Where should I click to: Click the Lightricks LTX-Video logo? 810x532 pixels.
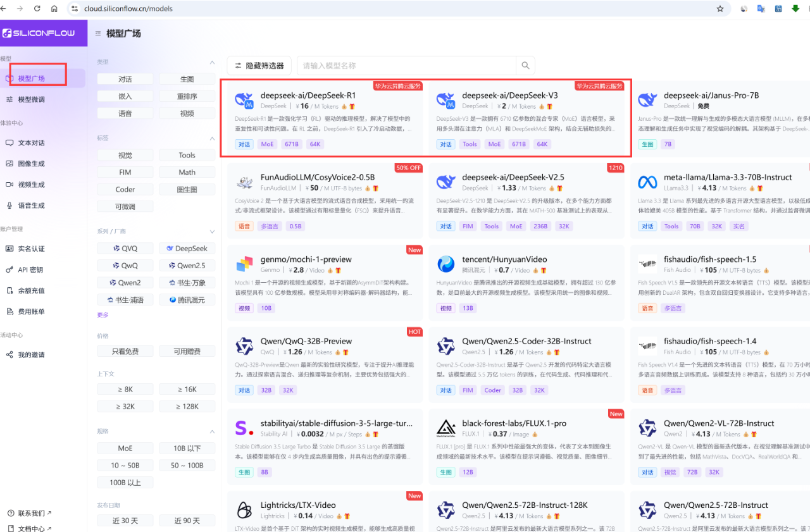point(244,510)
